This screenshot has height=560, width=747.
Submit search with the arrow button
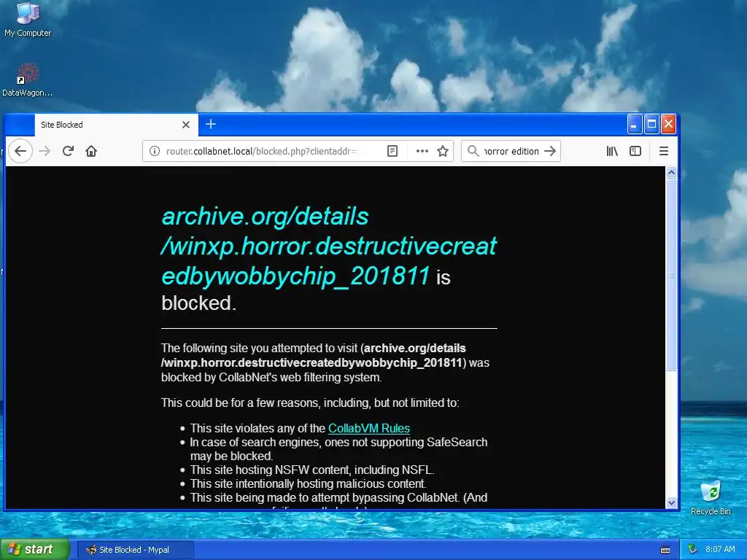pyautogui.click(x=550, y=151)
